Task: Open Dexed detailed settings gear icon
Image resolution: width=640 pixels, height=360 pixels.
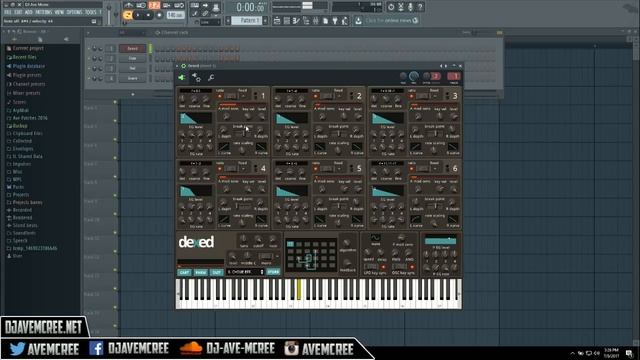Action: click(x=196, y=77)
